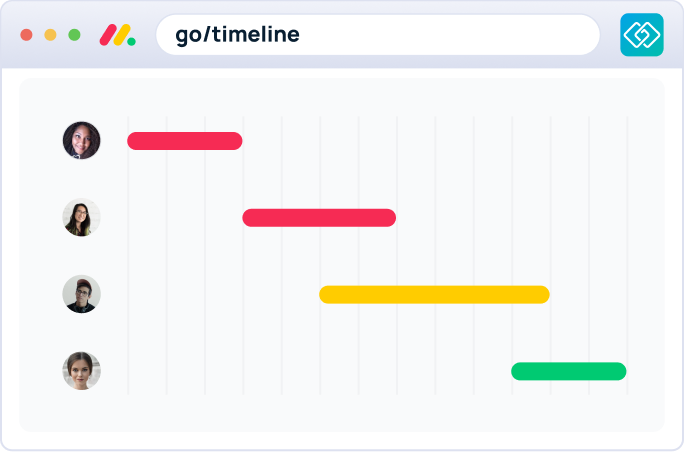The height and width of the screenshot is (452, 684).
Task: Click the yellow minimize window dot
Action: pyautogui.click(x=50, y=35)
